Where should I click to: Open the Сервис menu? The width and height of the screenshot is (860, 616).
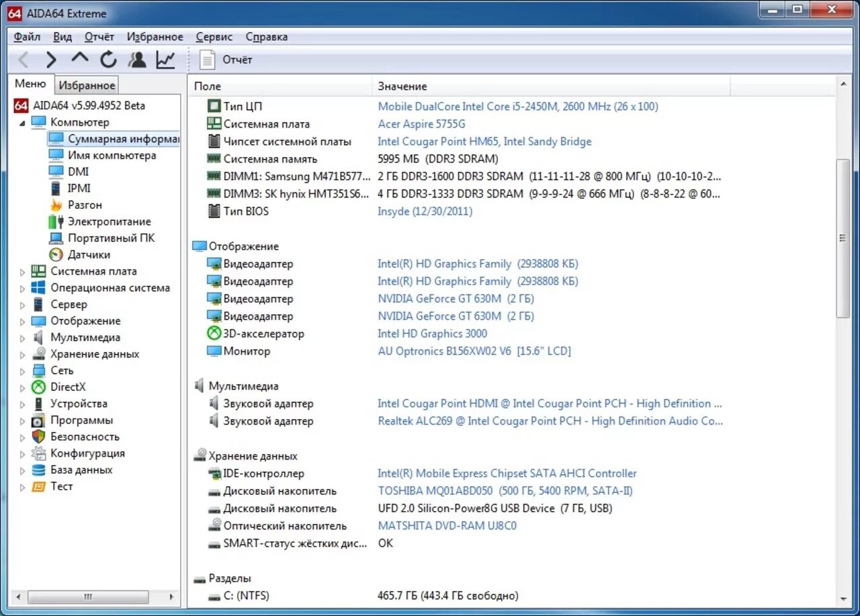tap(214, 37)
